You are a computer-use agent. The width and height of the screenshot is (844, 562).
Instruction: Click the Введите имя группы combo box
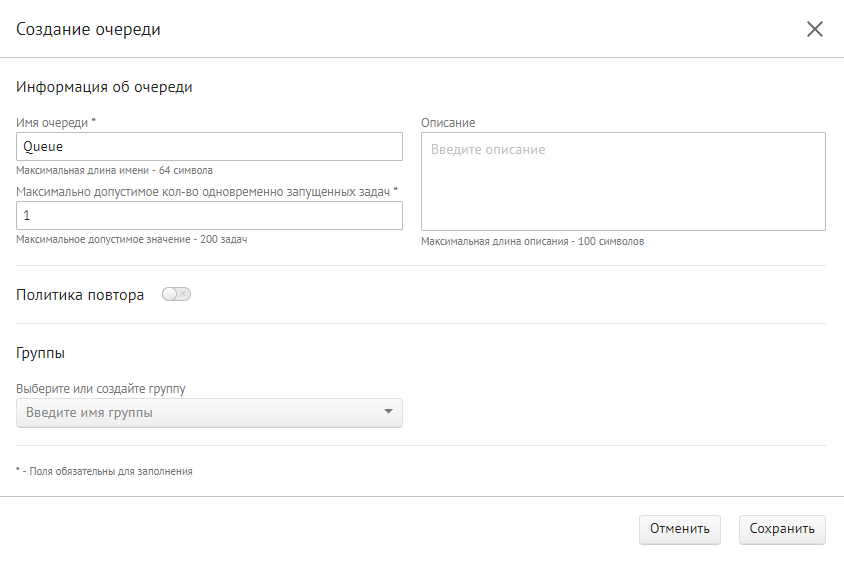click(200, 413)
